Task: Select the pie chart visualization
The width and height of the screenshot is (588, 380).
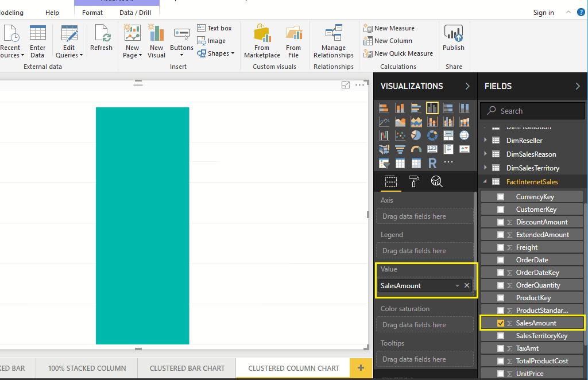Action: [x=416, y=135]
